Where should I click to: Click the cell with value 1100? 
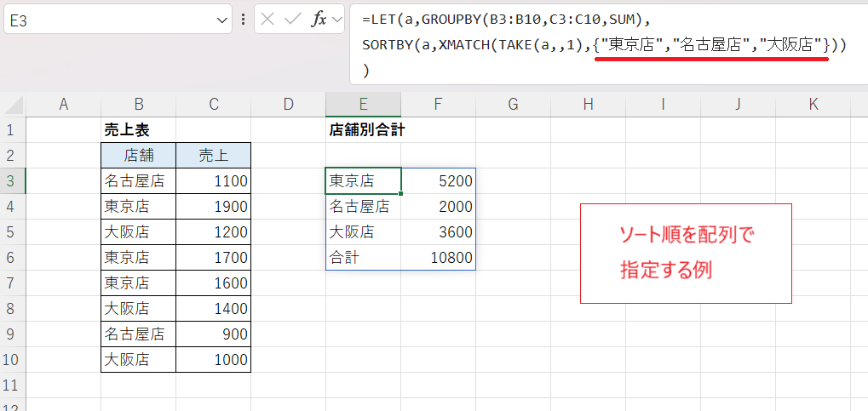click(214, 181)
